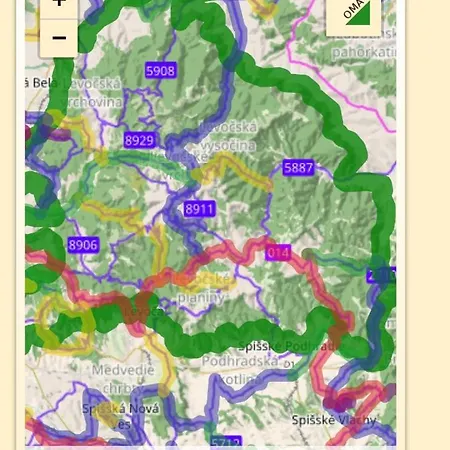Click the pahorkatina label near top right
This screenshot has height=450, width=450.
pos(364,52)
